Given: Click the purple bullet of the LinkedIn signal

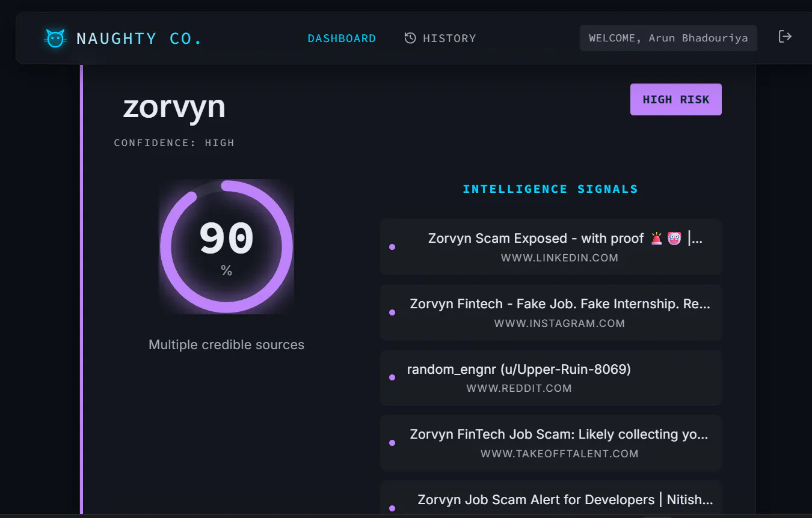Looking at the screenshot, I should 392,247.
